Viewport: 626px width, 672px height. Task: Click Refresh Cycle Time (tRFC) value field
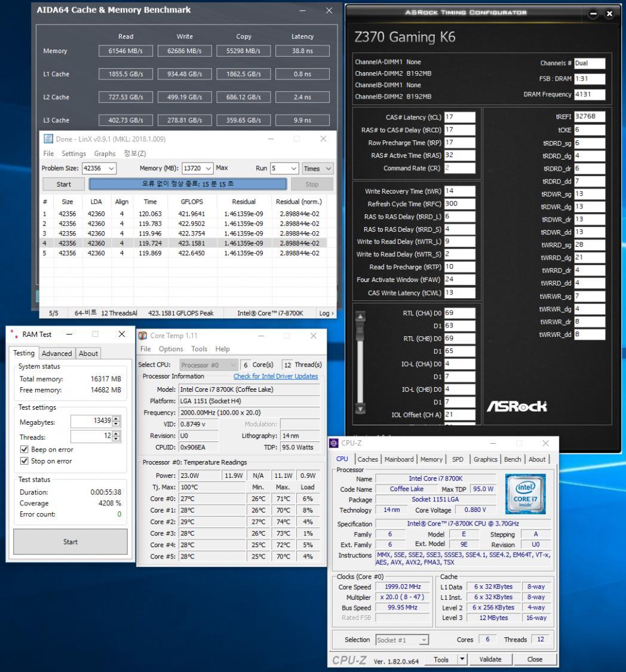pos(459,204)
